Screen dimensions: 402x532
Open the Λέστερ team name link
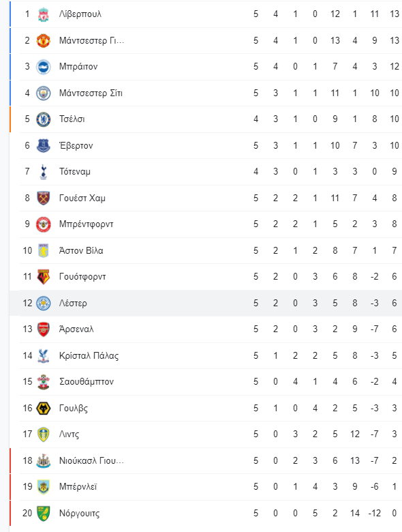(x=73, y=303)
